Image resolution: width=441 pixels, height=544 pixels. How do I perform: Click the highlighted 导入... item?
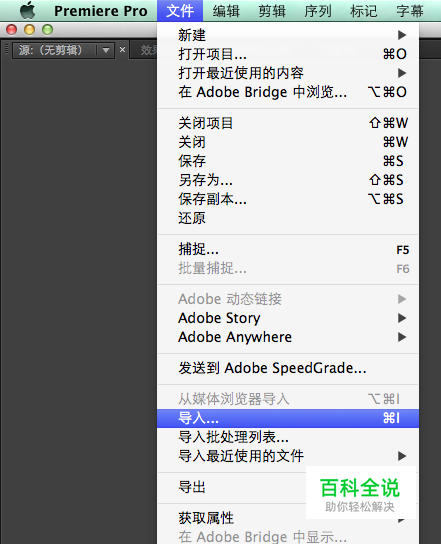click(x=288, y=418)
